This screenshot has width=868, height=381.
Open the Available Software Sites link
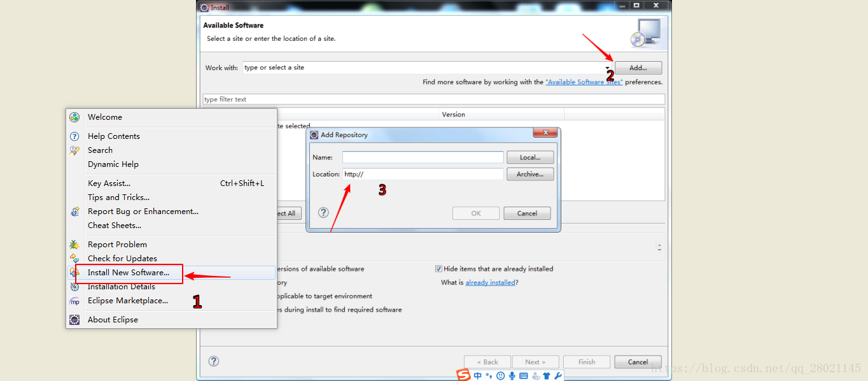[x=584, y=82]
